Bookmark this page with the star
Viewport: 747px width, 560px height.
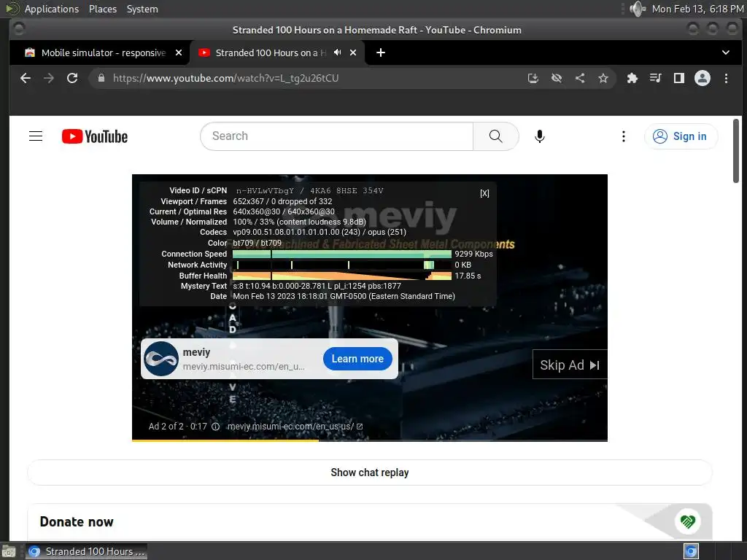603,78
